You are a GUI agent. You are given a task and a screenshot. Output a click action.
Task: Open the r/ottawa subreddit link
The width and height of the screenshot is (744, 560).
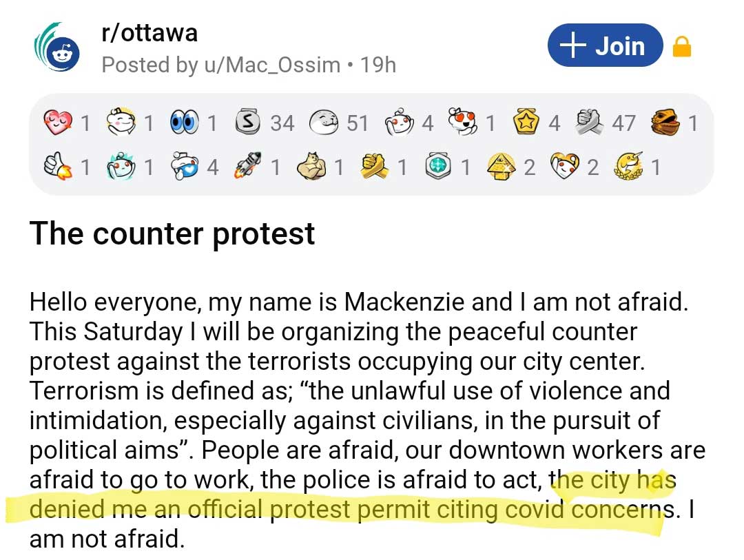[x=149, y=33]
